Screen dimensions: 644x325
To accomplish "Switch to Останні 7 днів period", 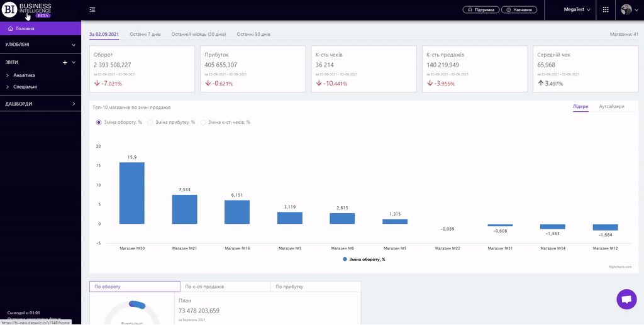I will [145, 34].
